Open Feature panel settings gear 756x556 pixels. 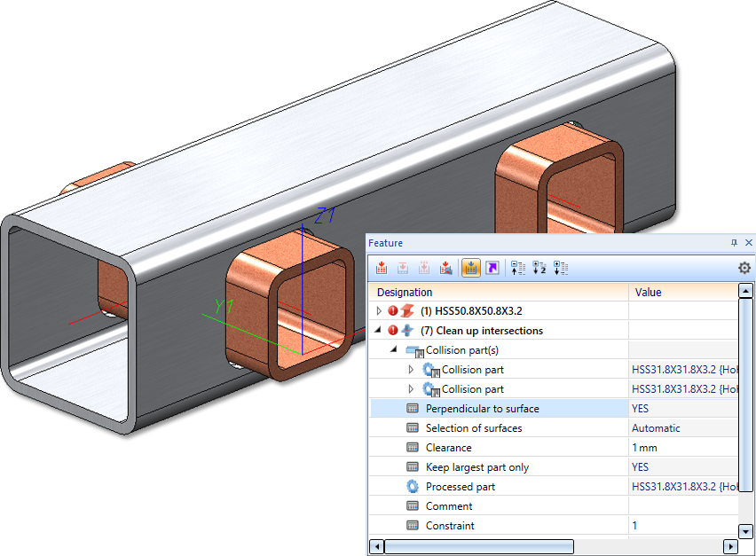[744, 268]
